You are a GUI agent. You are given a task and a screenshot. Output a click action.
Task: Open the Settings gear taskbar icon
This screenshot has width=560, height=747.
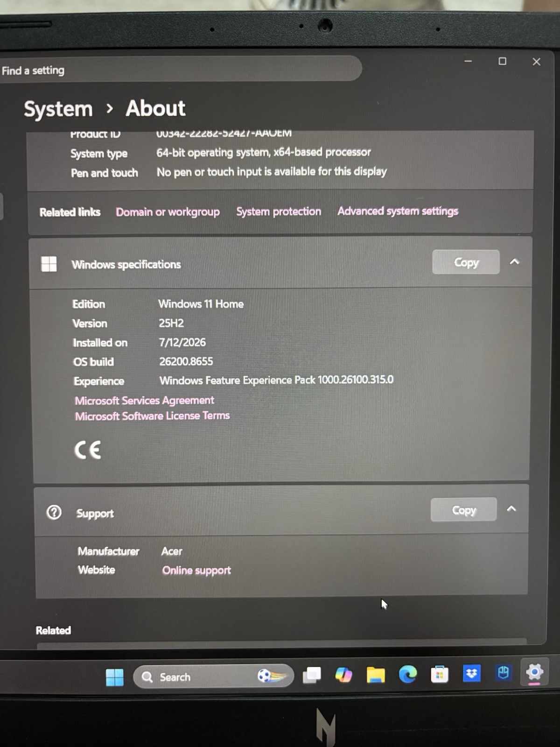[534, 672]
